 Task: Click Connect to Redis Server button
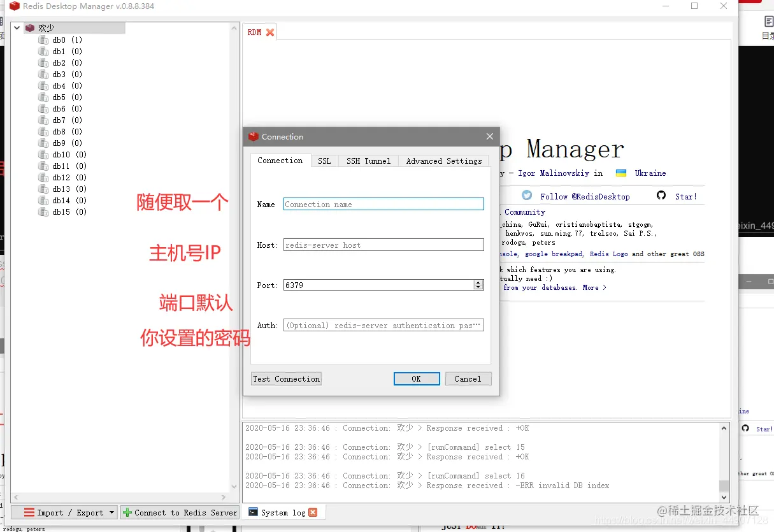(x=180, y=512)
